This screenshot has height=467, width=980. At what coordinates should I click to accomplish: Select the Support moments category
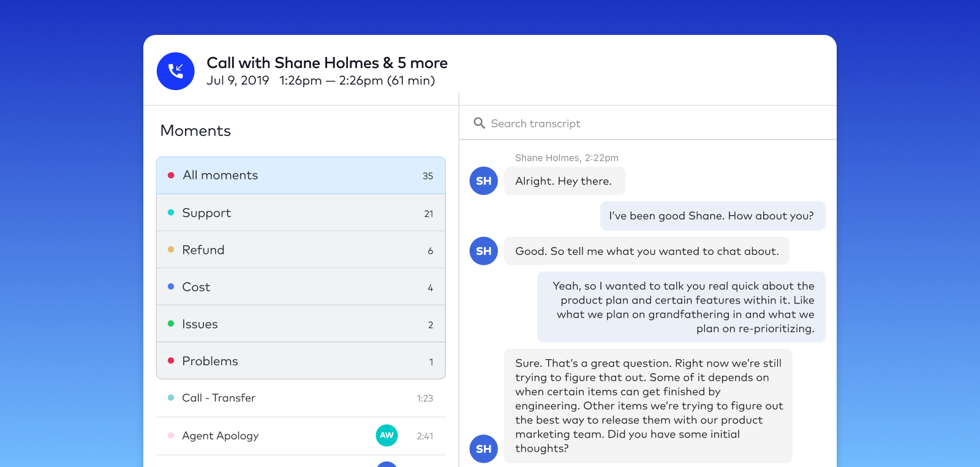(301, 213)
